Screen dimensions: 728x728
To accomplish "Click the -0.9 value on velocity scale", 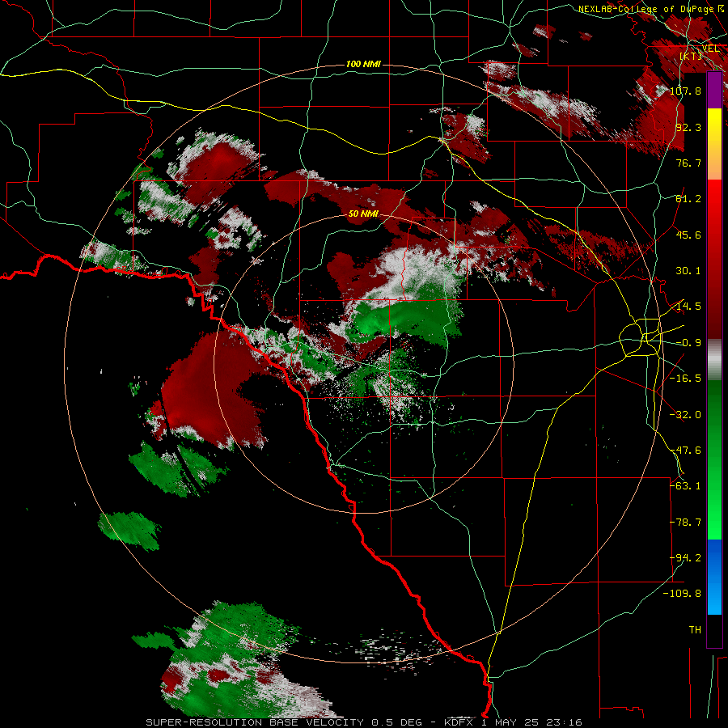I will click(x=688, y=343).
